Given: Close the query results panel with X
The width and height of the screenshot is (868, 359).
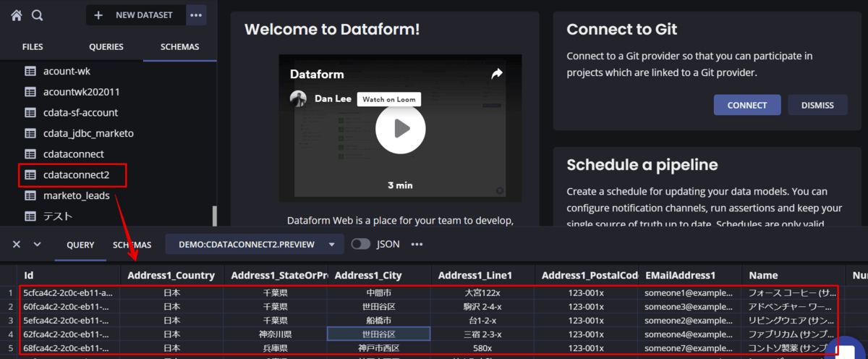Looking at the screenshot, I should tap(17, 244).
